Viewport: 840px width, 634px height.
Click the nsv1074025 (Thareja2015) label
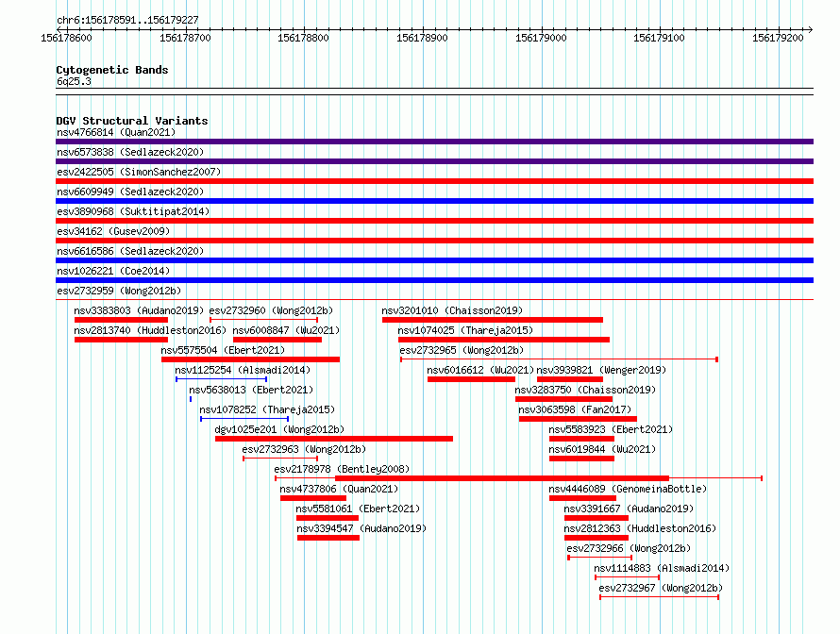[x=465, y=330]
